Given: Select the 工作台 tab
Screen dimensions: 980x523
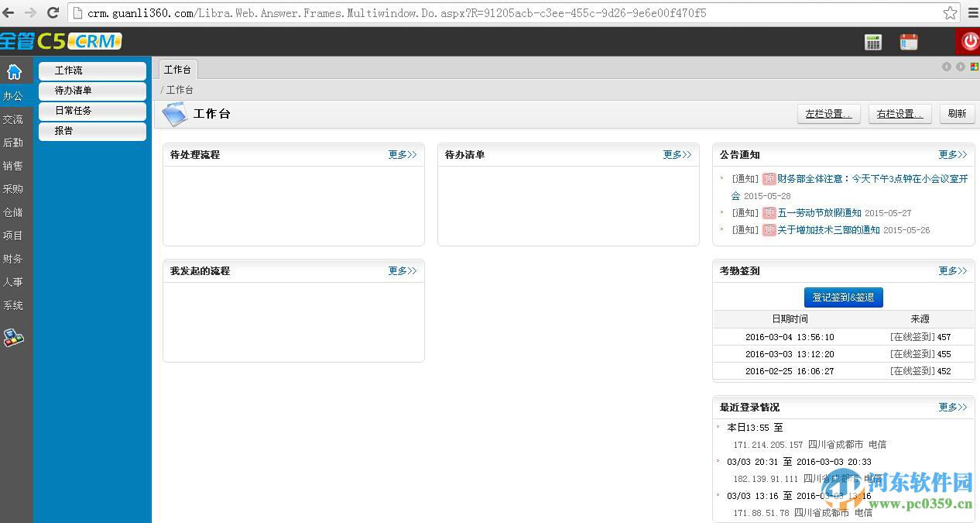Looking at the screenshot, I should click(178, 68).
